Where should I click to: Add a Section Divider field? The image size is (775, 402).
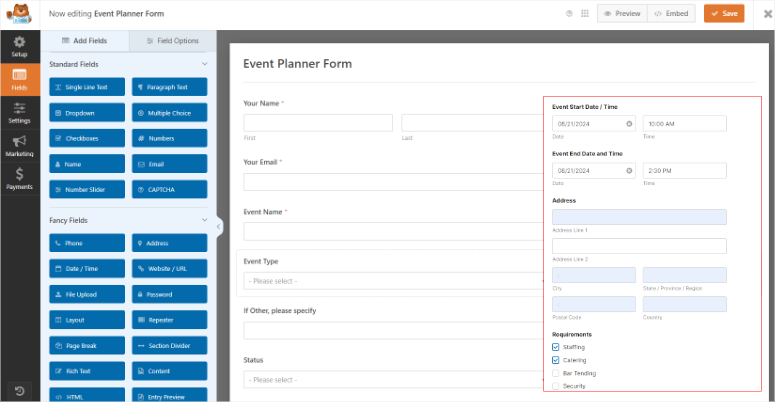(170, 346)
